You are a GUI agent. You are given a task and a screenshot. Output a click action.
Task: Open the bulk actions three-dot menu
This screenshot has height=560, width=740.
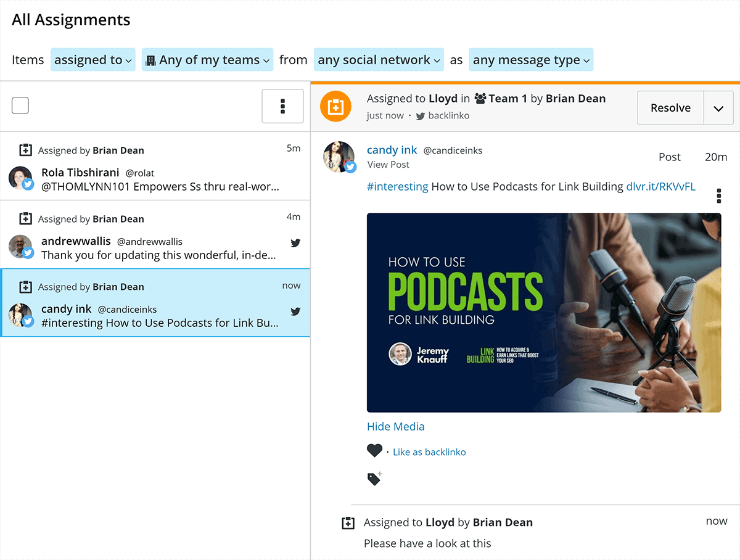(x=282, y=106)
